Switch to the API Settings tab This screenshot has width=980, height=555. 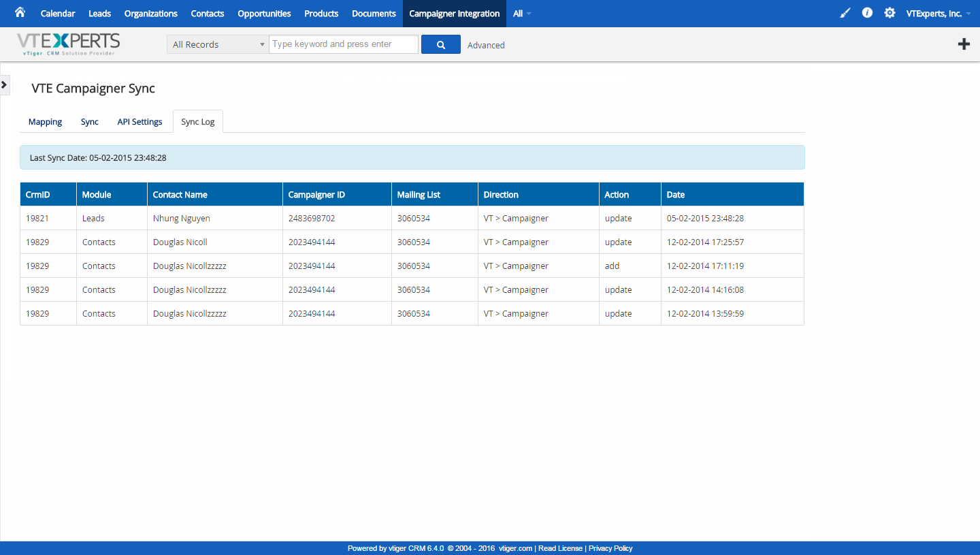point(140,122)
